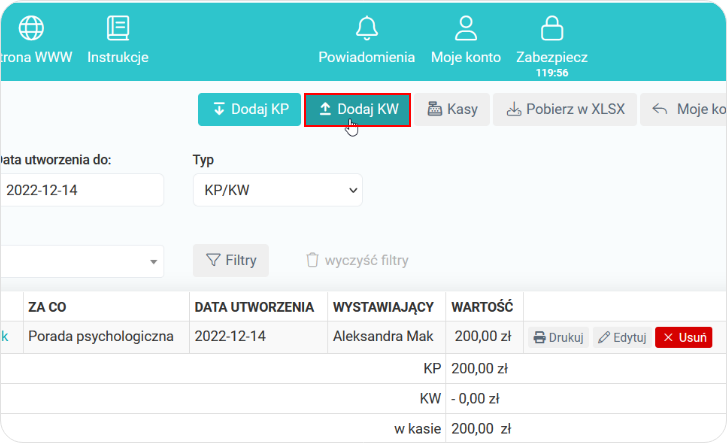This screenshot has width=727, height=443.
Task: Open the Moje konto person icon
Action: click(x=466, y=28)
